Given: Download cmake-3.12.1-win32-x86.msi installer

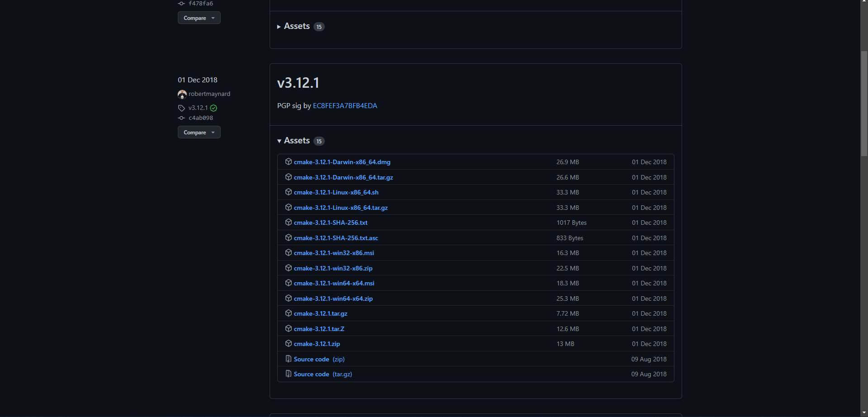Looking at the screenshot, I should [334, 253].
